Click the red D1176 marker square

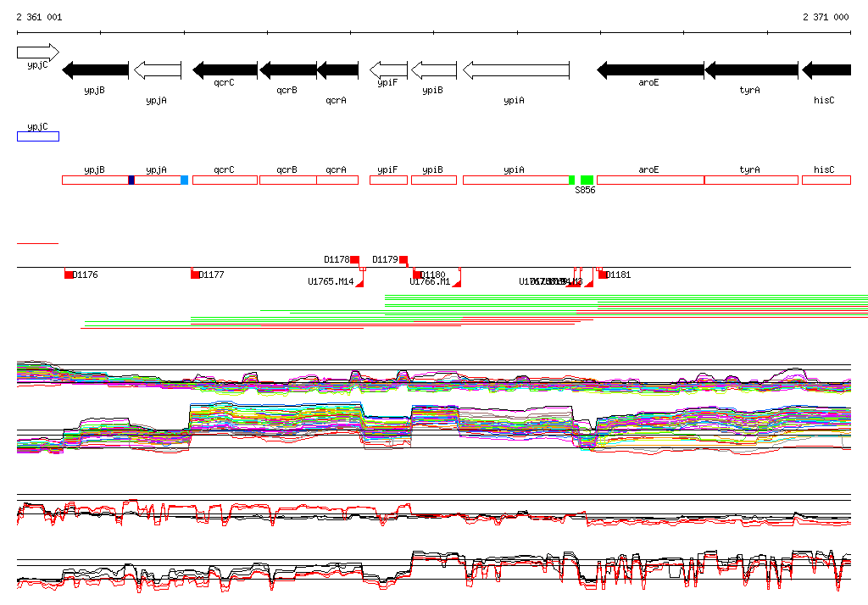(69, 275)
